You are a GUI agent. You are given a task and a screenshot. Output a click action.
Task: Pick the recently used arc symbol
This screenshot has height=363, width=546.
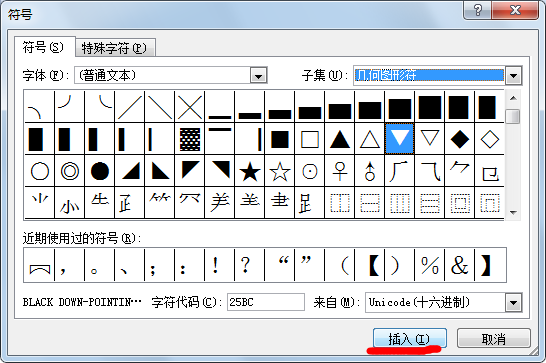point(40,265)
